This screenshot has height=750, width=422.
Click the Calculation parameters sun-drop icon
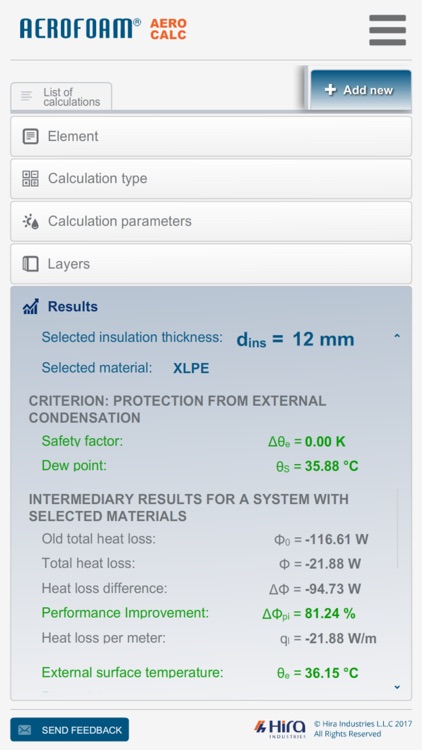[31, 221]
